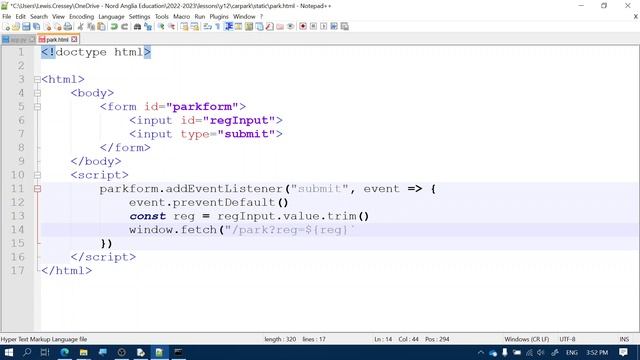Toggle the Indent Guide toolbar icon
Screen dimensions: 640x360
[229, 27]
